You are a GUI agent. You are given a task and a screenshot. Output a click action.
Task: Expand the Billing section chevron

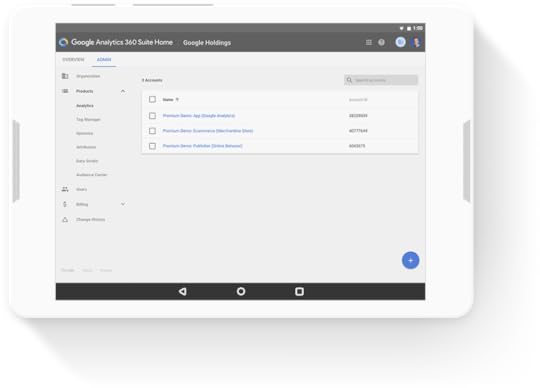click(123, 204)
